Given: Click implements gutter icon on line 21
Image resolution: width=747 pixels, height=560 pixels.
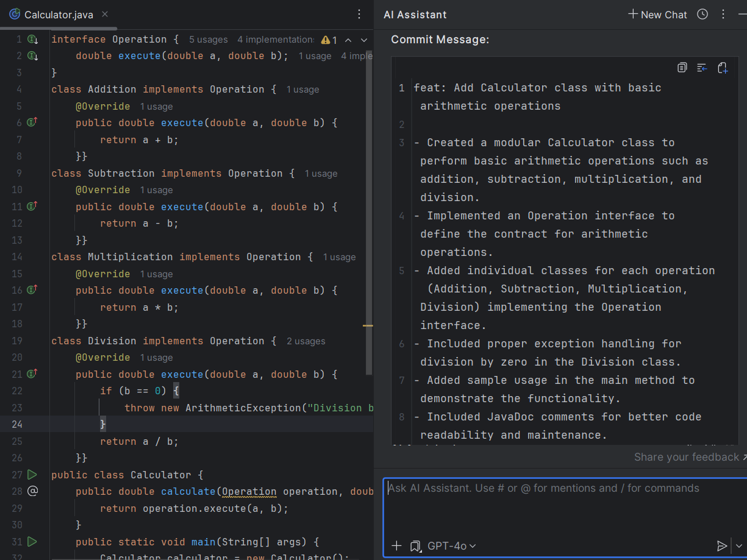Looking at the screenshot, I should click(33, 374).
